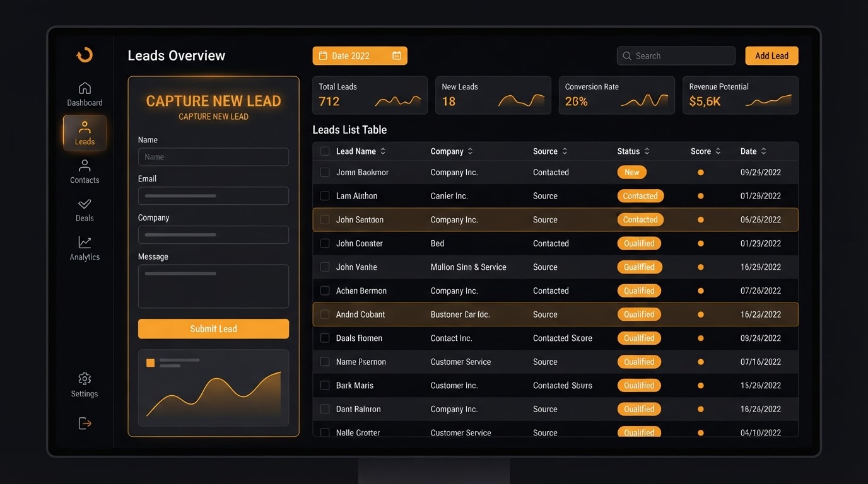Sort by the Date column arrows
The width and height of the screenshot is (868, 484).
pyautogui.click(x=764, y=151)
